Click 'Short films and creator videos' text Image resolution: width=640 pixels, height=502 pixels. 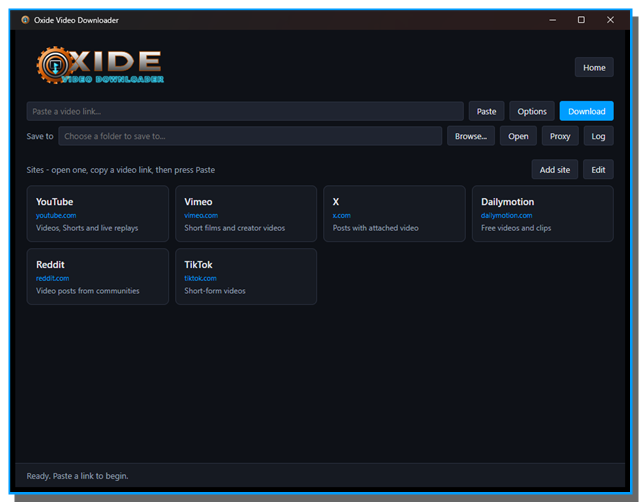tap(234, 228)
